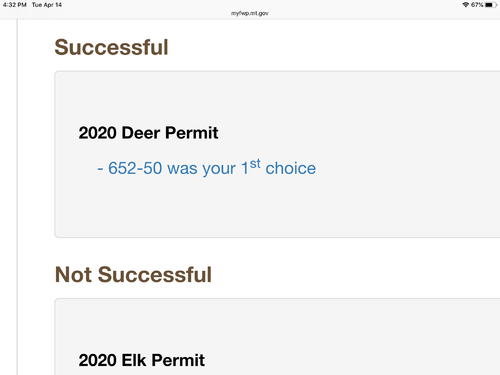
Task: Click the 652-50 district number
Action: (135, 168)
